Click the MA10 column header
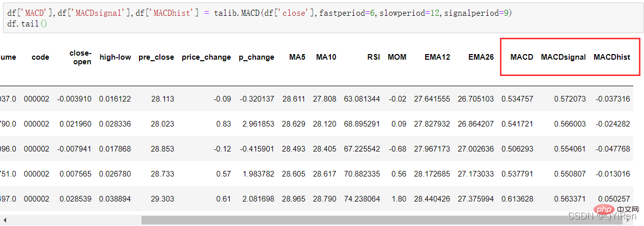The width and height of the screenshot is (644, 226). click(326, 57)
